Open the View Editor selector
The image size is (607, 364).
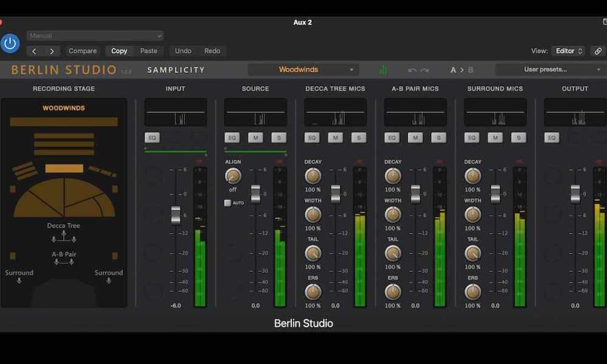(x=569, y=52)
